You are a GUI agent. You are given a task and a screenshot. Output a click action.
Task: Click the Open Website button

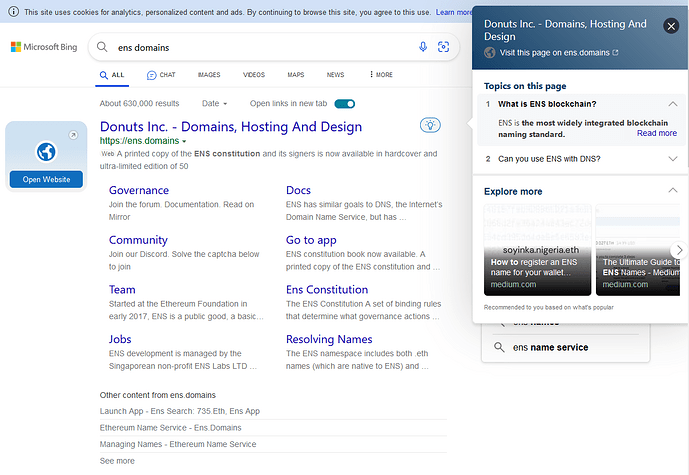tap(46, 179)
